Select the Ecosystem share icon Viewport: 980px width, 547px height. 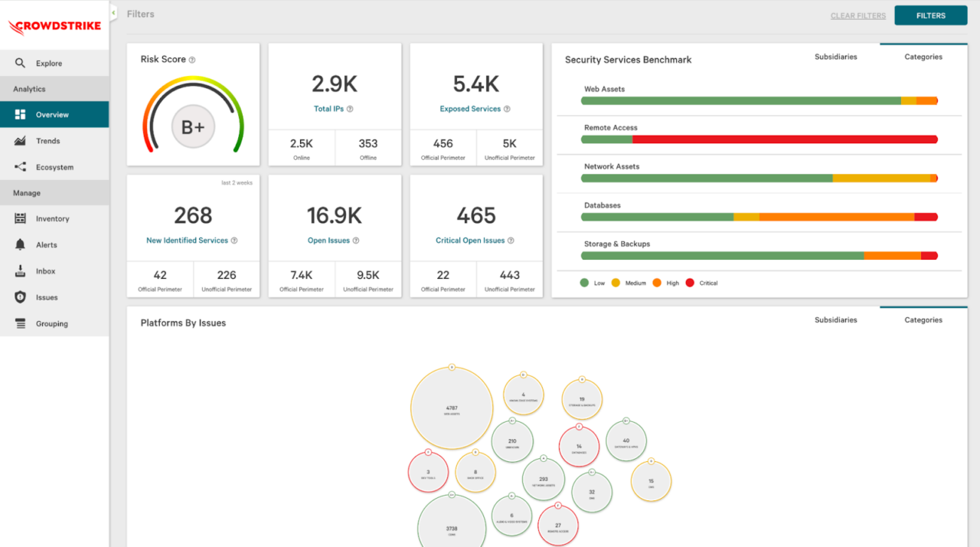click(x=21, y=167)
